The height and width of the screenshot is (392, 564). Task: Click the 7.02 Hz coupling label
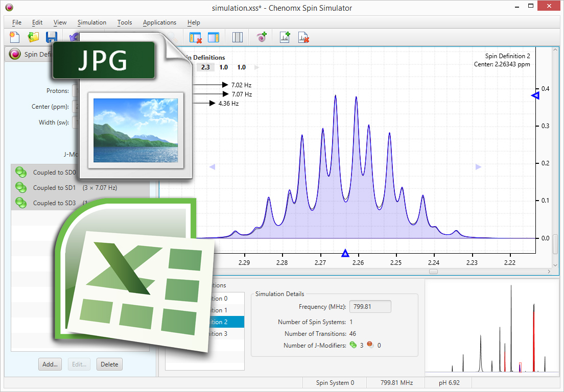click(241, 85)
